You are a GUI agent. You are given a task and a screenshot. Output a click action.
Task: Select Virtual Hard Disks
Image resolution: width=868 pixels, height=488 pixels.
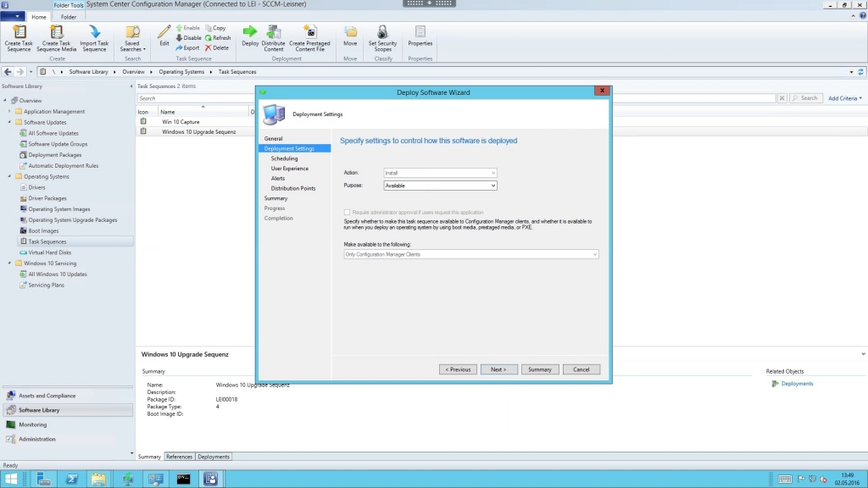[x=49, y=252]
